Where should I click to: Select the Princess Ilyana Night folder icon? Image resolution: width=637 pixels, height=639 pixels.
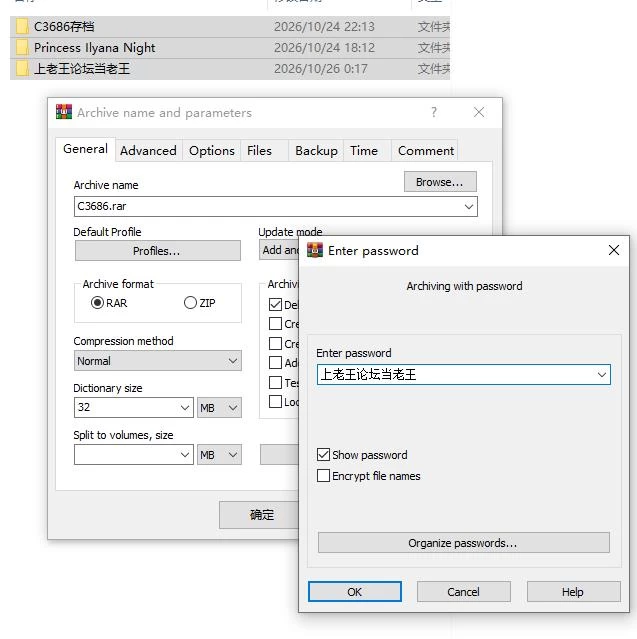point(22,48)
